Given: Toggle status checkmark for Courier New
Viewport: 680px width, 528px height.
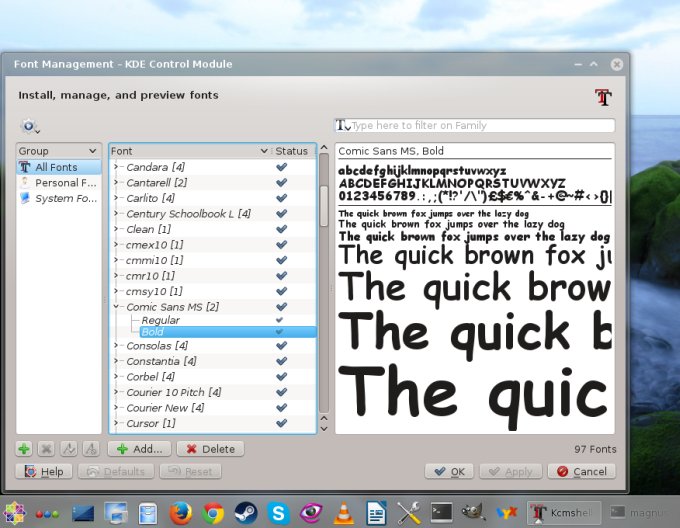Looking at the screenshot, I should (x=281, y=407).
